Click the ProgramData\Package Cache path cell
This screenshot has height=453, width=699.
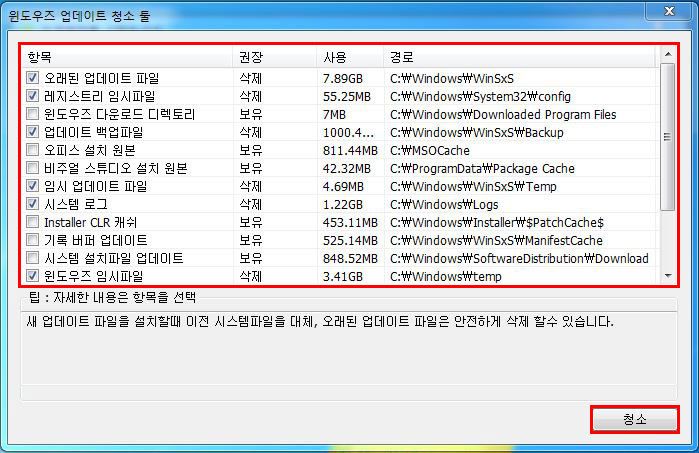coord(482,169)
